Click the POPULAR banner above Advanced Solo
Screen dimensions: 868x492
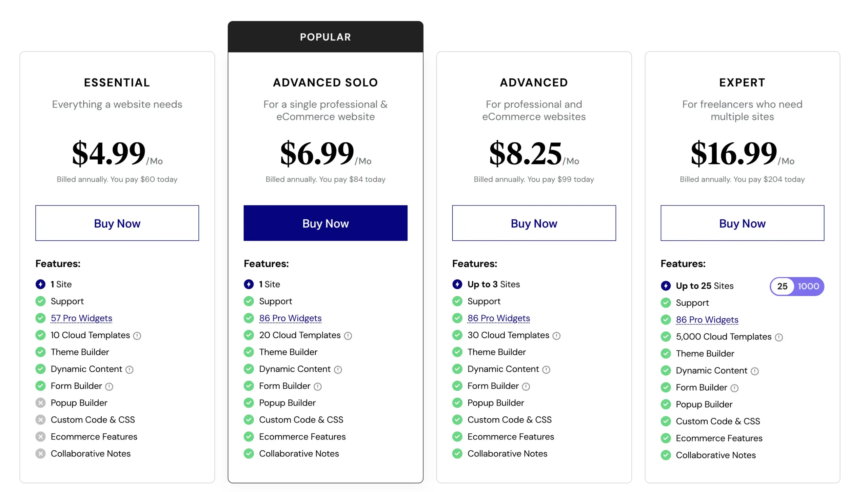point(325,37)
